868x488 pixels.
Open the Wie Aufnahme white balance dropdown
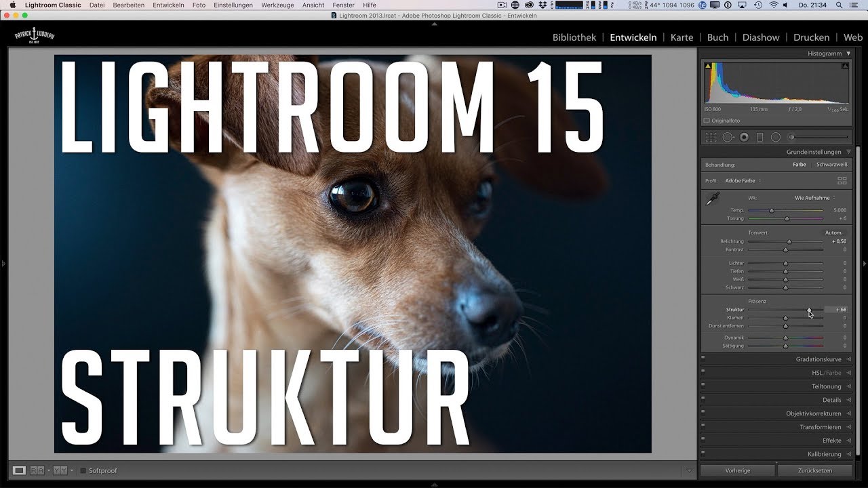tap(814, 198)
